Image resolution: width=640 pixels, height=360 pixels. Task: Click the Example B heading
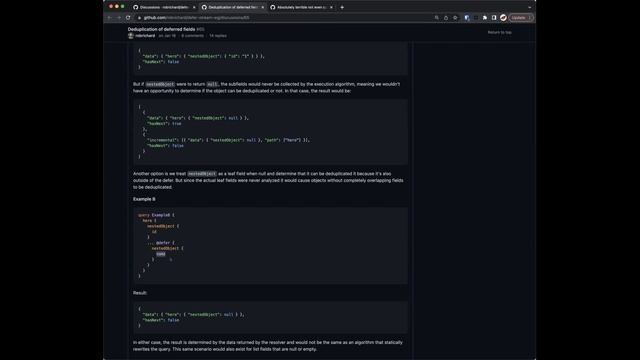pyautogui.click(x=144, y=199)
